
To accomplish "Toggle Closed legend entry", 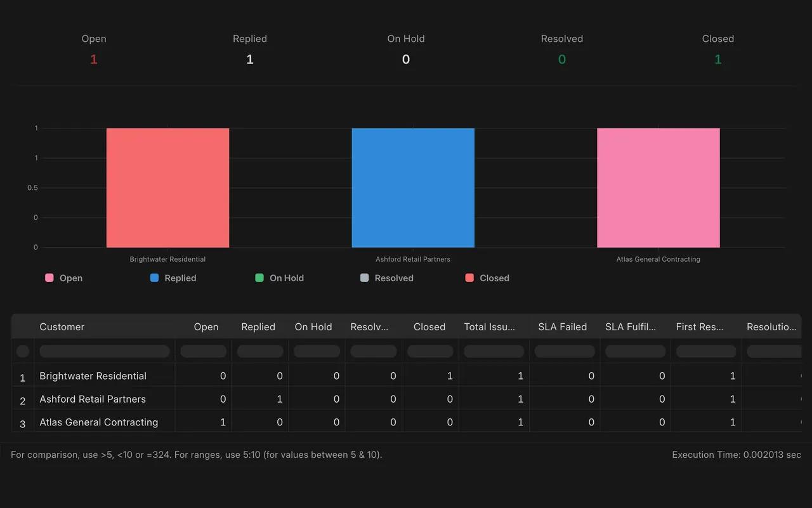I will [487, 278].
